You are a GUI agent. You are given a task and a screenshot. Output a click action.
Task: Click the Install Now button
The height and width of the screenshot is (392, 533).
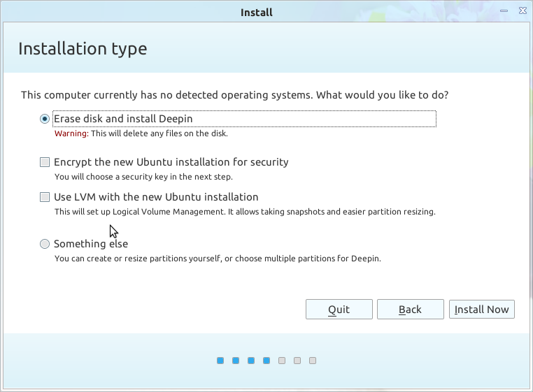click(482, 309)
